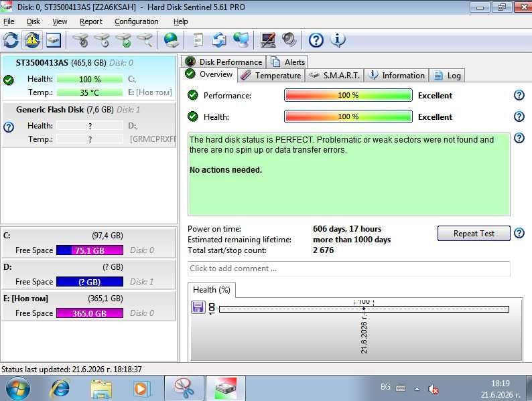The width and height of the screenshot is (532, 401).
Task: Open the File menu
Action: coord(9,21)
